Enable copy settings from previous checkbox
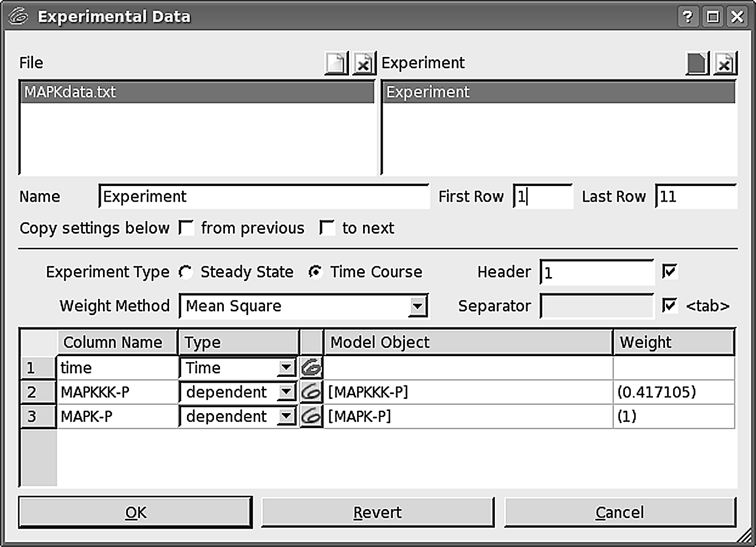Image resolution: width=756 pixels, height=547 pixels. tap(186, 228)
